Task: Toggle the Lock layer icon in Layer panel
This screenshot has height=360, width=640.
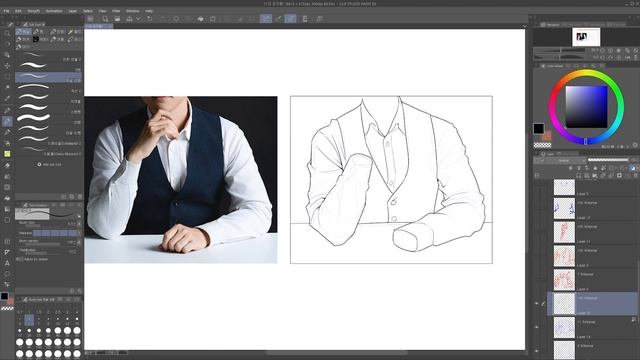Action: (595, 168)
